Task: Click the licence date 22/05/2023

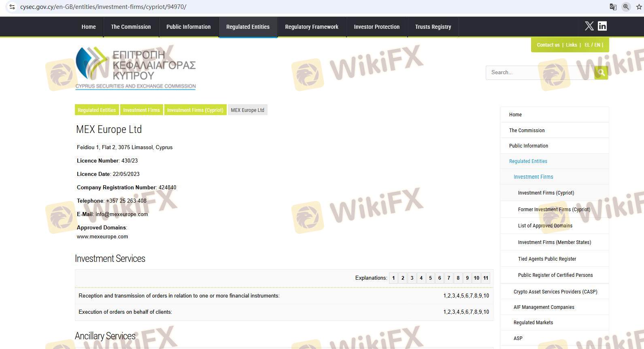Action: [126, 174]
